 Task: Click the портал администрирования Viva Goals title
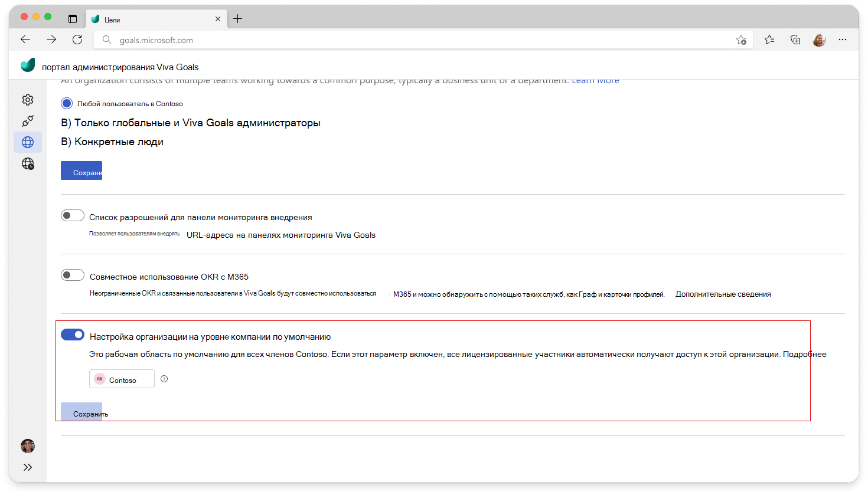pos(120,67)
